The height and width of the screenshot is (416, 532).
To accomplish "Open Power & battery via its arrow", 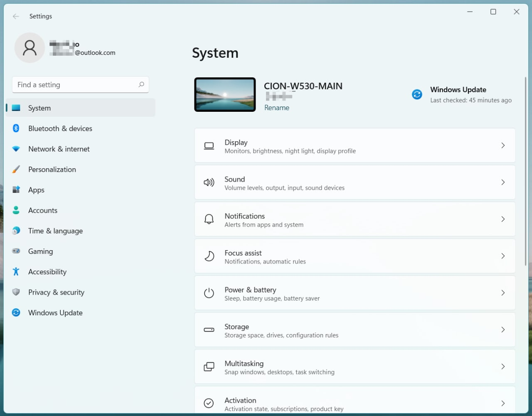I will click(x=503, y=293).
